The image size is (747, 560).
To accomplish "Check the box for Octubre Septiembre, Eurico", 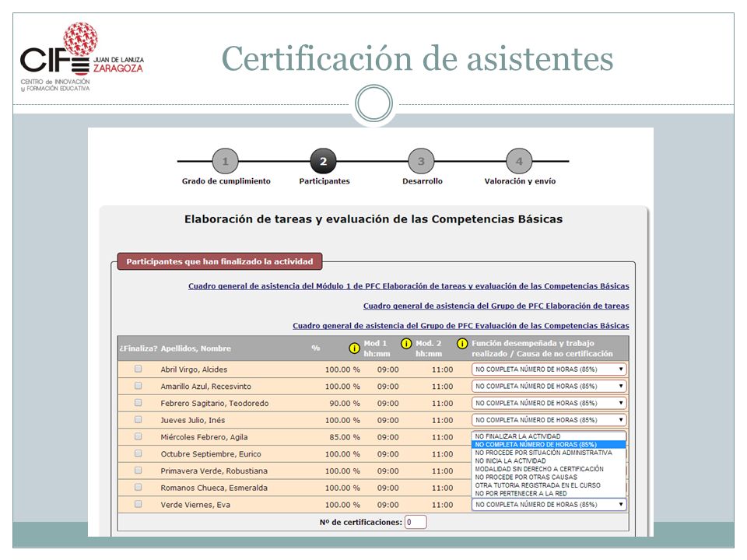I will [139, 453].
